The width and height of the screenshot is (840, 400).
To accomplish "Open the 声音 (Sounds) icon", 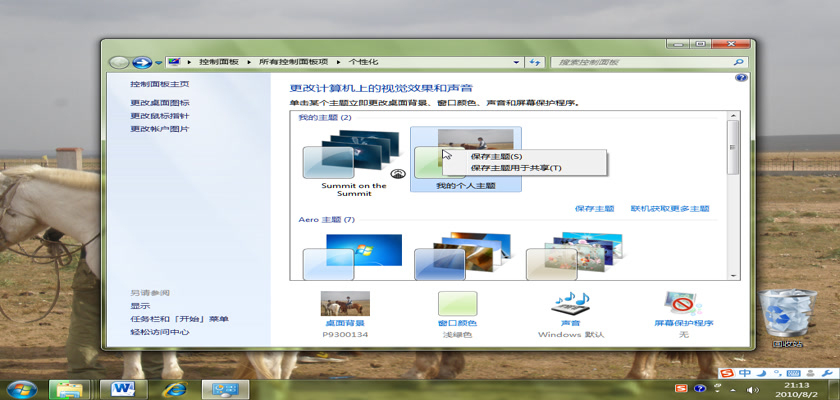I will 571,304.
